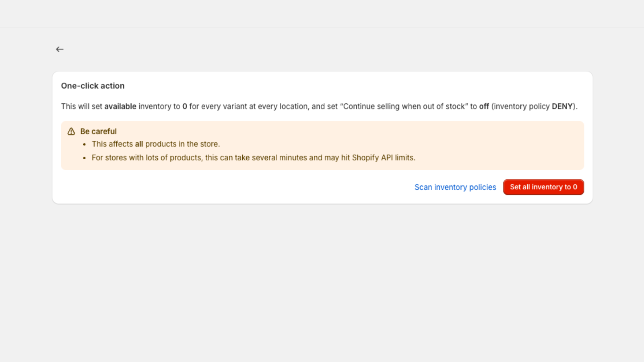
Task: Click the red Set all inventory to 0 button
Action: pos(543,187)
